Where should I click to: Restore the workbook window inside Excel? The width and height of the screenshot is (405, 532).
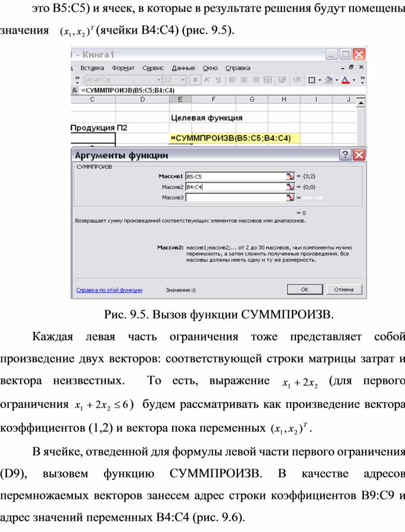coord(351,67)
